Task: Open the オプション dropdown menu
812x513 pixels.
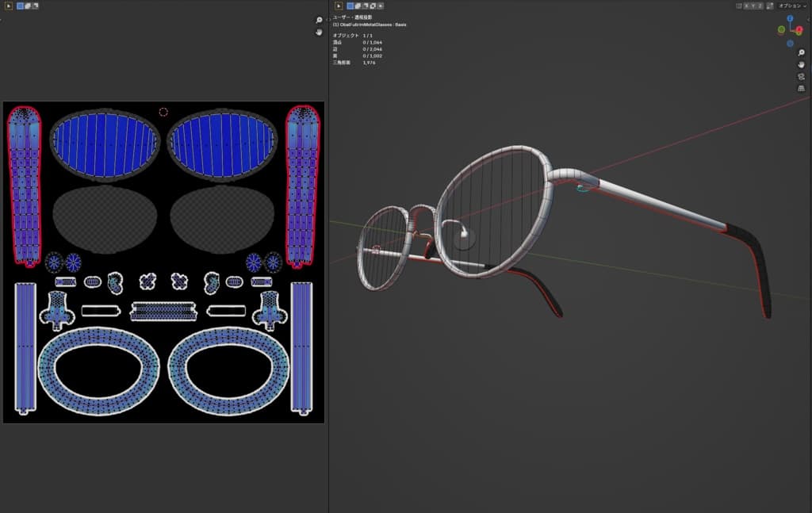Action: tap(791, 6)
